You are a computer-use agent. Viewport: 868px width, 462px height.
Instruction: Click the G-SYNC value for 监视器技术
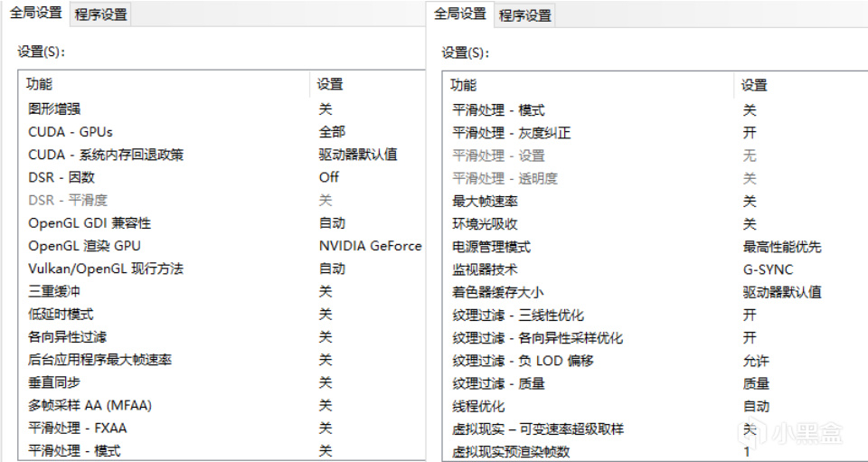tap(768, 269)
